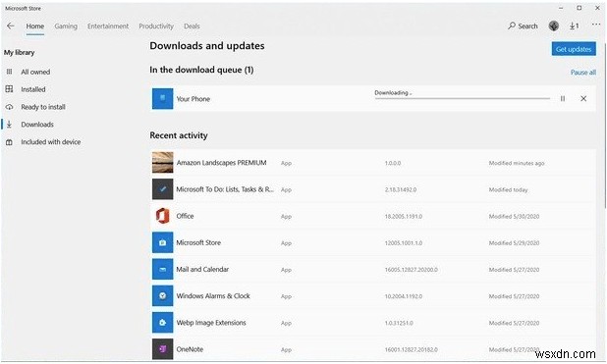Go back with the back arrow
This screenshot has width=607, height=364.
click(x=11, y=26)
